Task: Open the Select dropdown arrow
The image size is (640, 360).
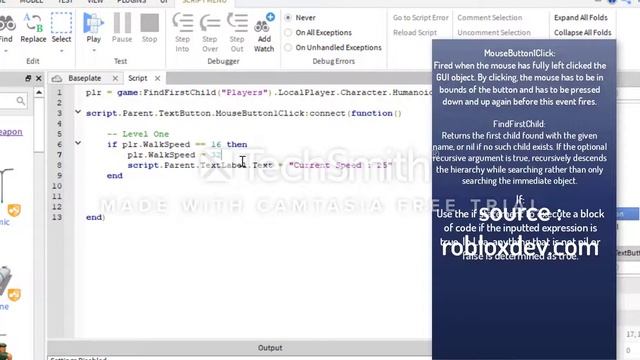Action: pyautogui.click(x=61, y=51)
